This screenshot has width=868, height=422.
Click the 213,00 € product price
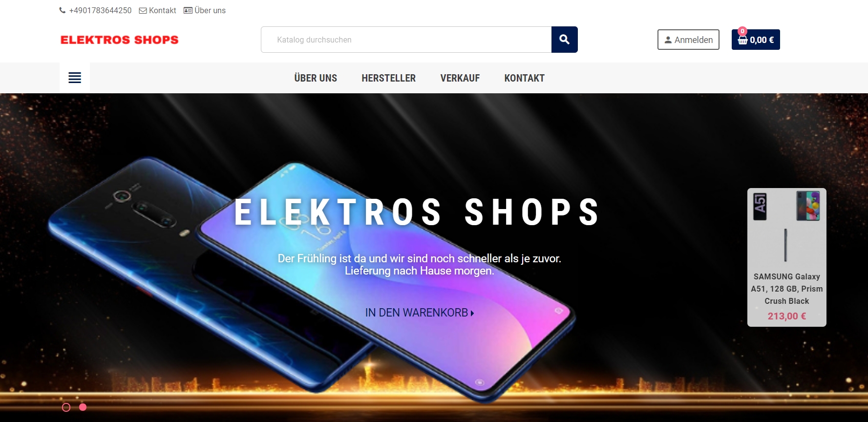787,316
